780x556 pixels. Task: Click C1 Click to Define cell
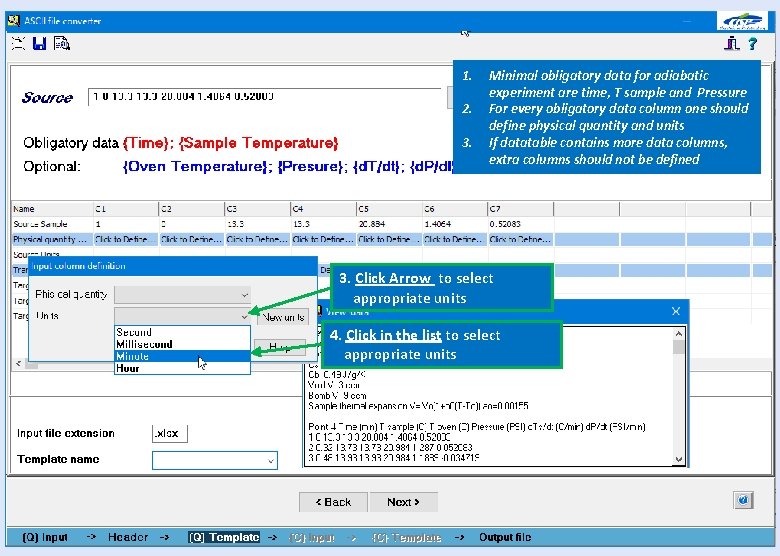[126, 239]
